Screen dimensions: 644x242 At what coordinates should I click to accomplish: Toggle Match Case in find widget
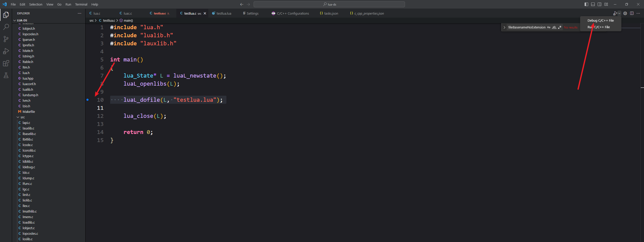(549, 27)
